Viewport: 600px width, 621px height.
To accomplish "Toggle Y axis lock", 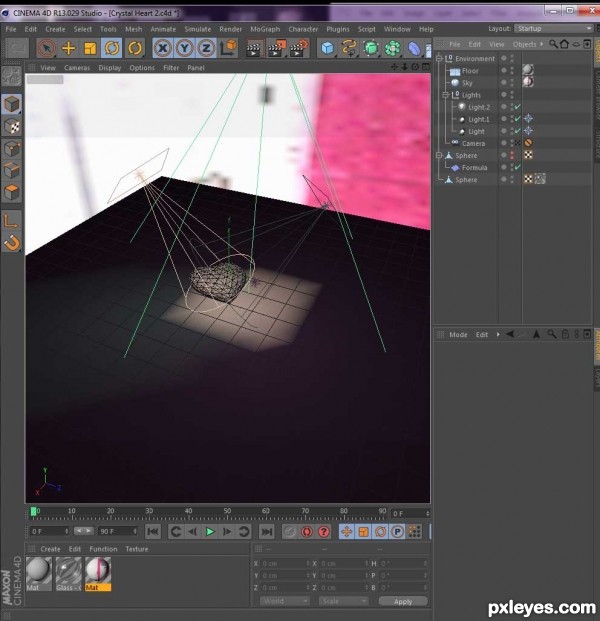I will pyautogui.click(x=184, y=48).
